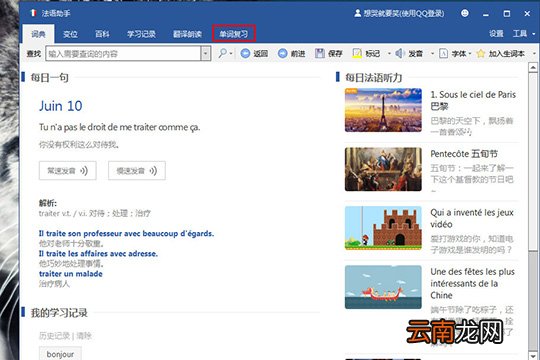Click the 字体 font icon
The width and height of the screenshot is (540, 360).
click(x=443, y=53)
